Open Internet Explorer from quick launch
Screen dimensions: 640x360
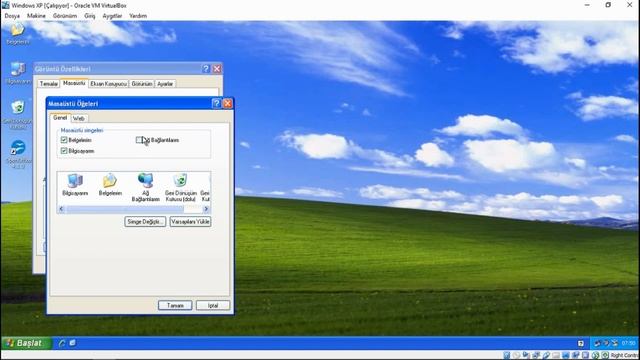pyautogui.click(x=62, y=343)
